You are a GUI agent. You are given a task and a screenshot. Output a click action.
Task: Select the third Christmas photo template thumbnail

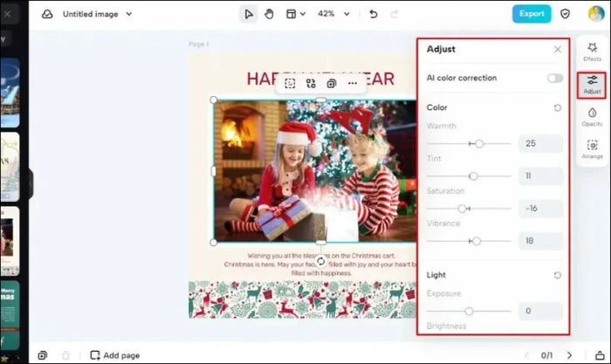[10, 241]
